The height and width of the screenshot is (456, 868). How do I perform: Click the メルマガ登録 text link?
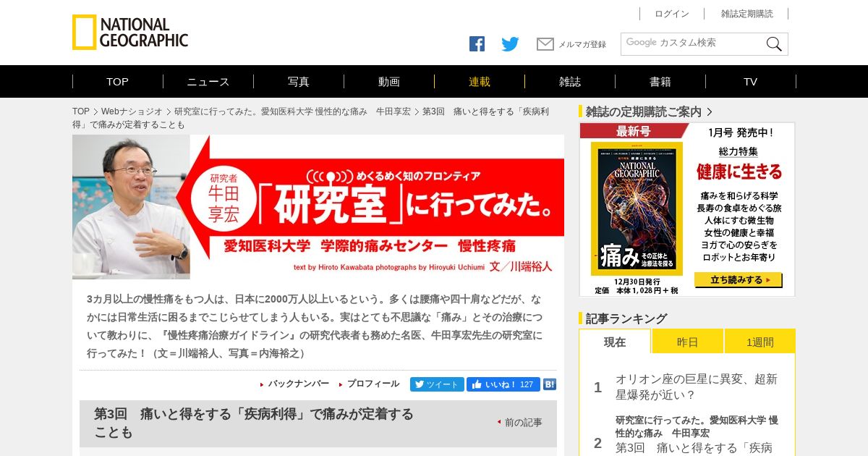click(582, 44)
